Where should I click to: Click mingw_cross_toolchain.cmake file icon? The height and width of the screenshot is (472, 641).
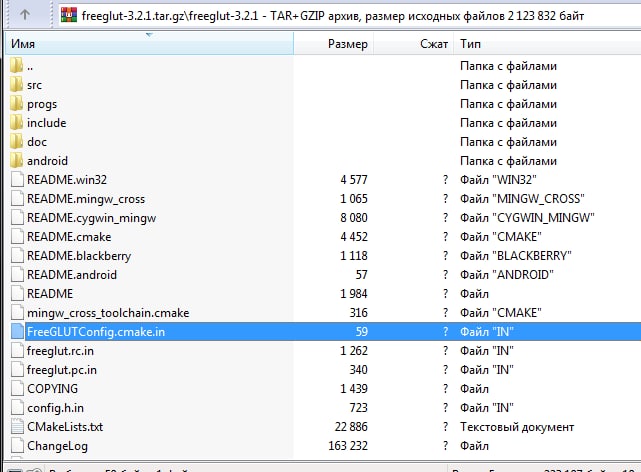point(17,313)
